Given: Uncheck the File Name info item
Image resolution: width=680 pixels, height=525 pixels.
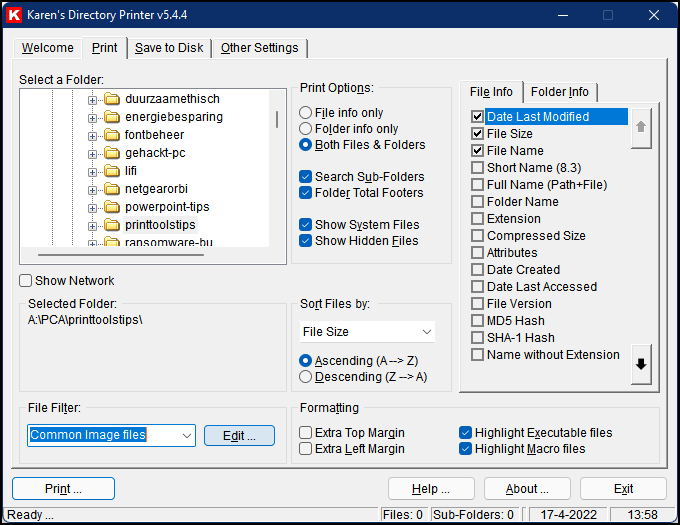Looking at the screenshot, I should [x=477, y=151].
